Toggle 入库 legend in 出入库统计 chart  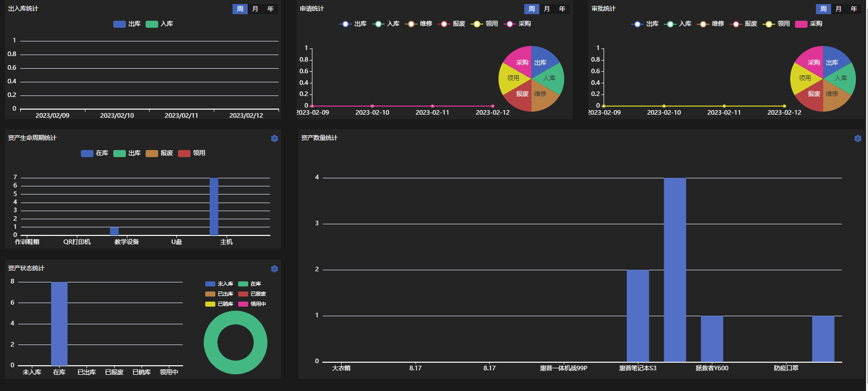coord(159,24)
